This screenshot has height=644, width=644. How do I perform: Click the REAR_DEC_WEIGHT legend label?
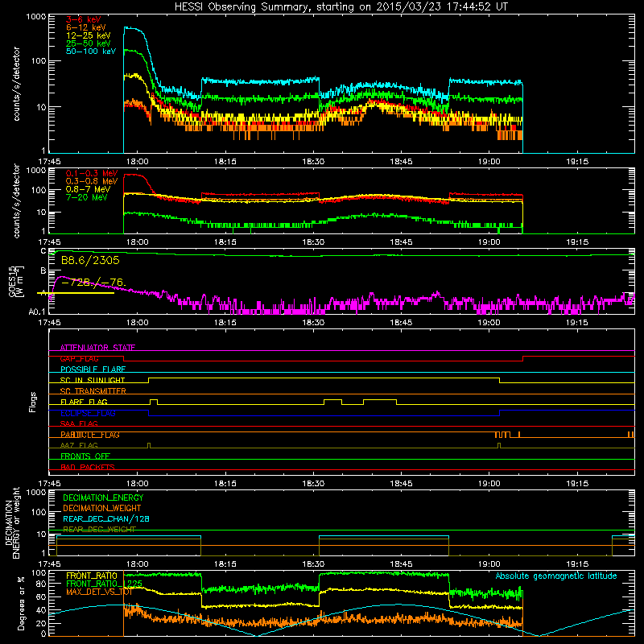(99, 530)
